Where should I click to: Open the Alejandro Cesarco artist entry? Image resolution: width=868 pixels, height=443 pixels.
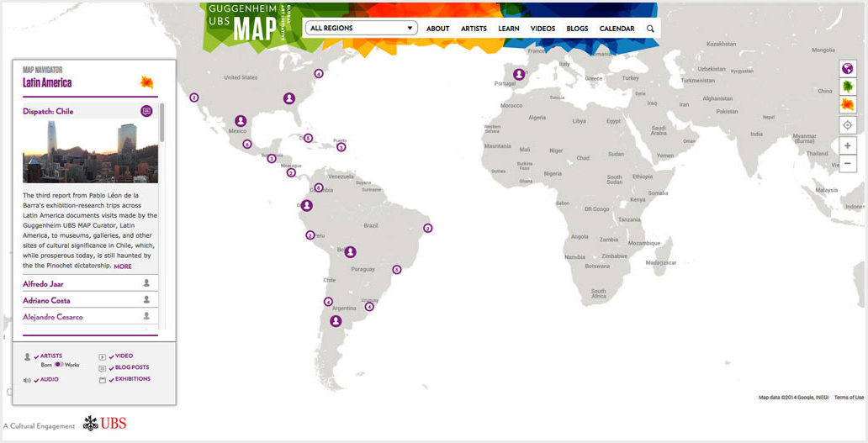pos(53,317)
